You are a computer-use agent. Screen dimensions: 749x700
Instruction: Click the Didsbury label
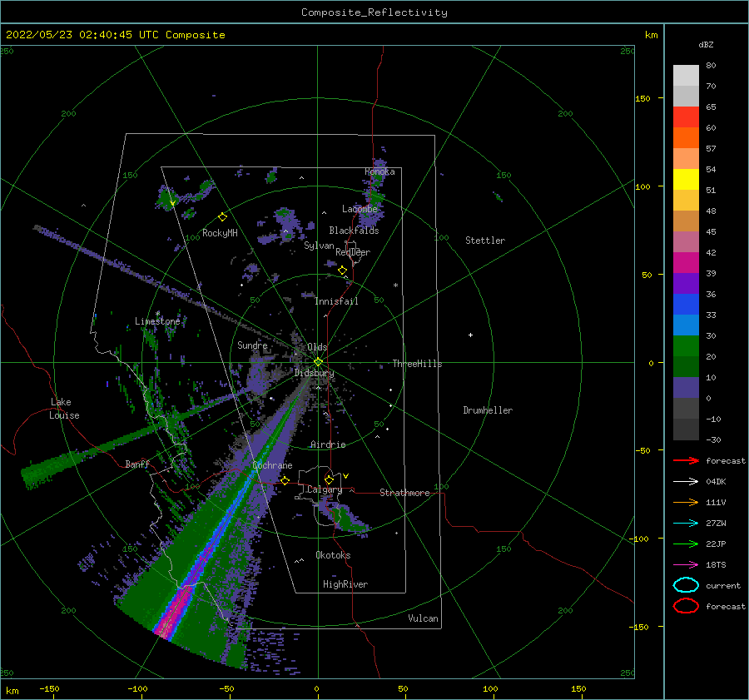pyautogui.click(x=315, y=373)
